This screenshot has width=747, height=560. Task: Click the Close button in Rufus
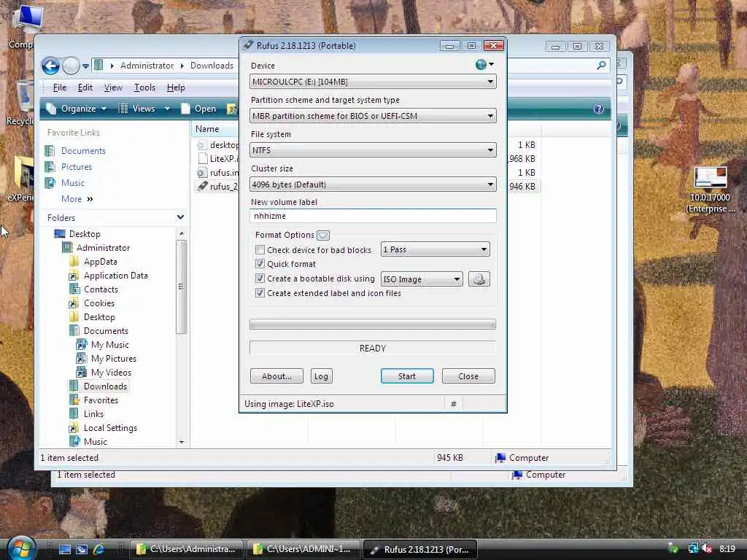coord(468,376)
